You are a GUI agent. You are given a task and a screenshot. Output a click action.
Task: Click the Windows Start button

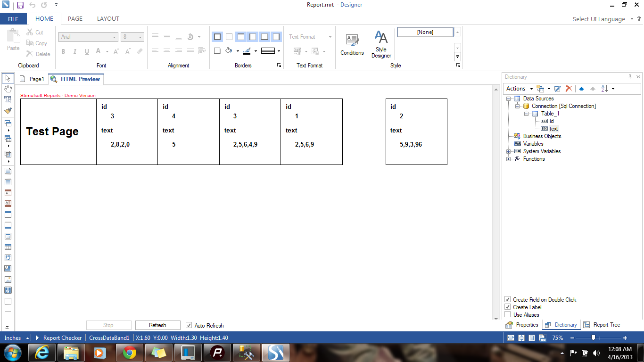(x=12, y=353)
